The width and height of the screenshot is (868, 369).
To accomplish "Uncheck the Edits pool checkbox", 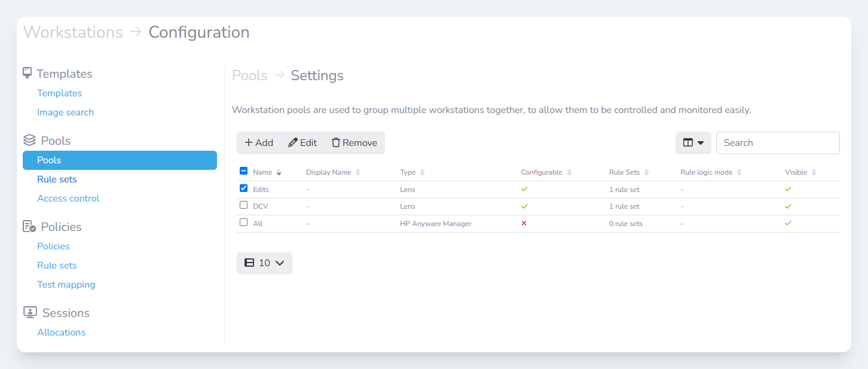I will pyautogui.click(x=243, y=188).
